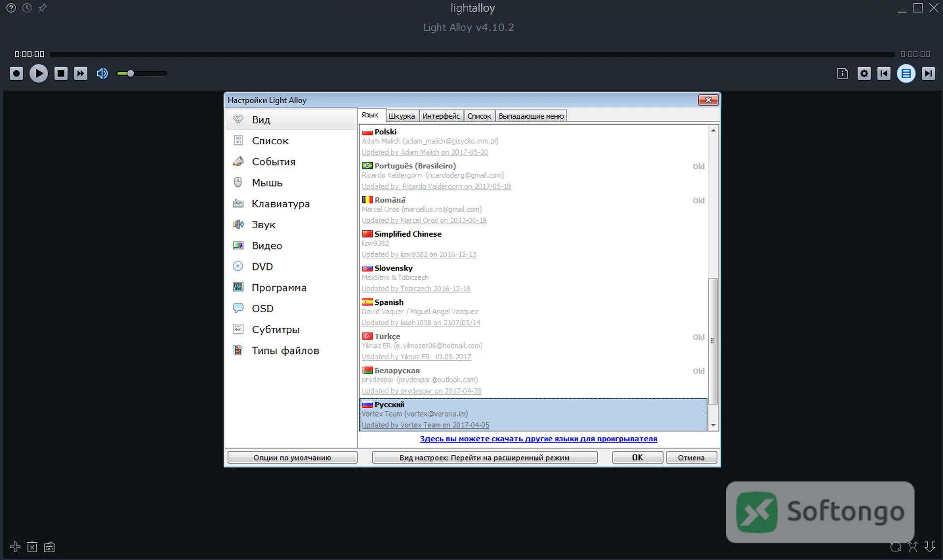Open the Звук settings category
The height and width of the screenshot is (560, 943).
click(x=291, y=225)
